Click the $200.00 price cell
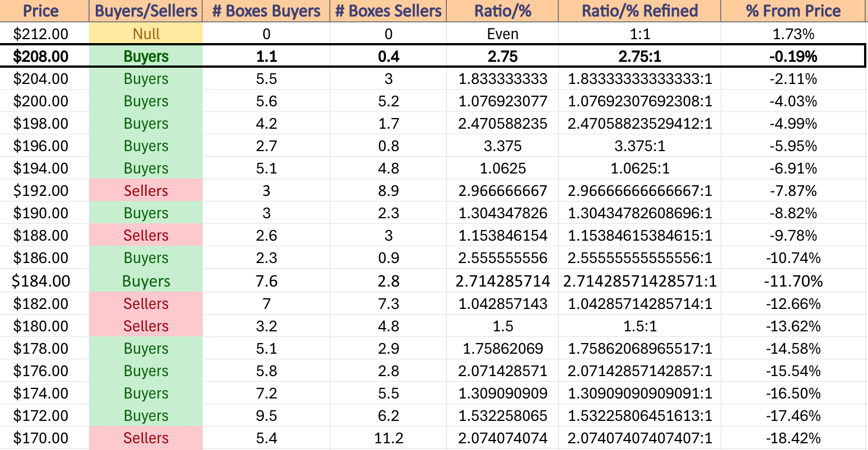The height and width of the screenshot is (450, 868). [44, 101]
